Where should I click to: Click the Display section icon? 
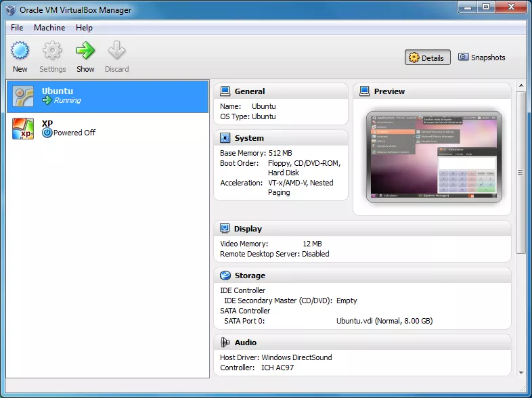(225, 229)
